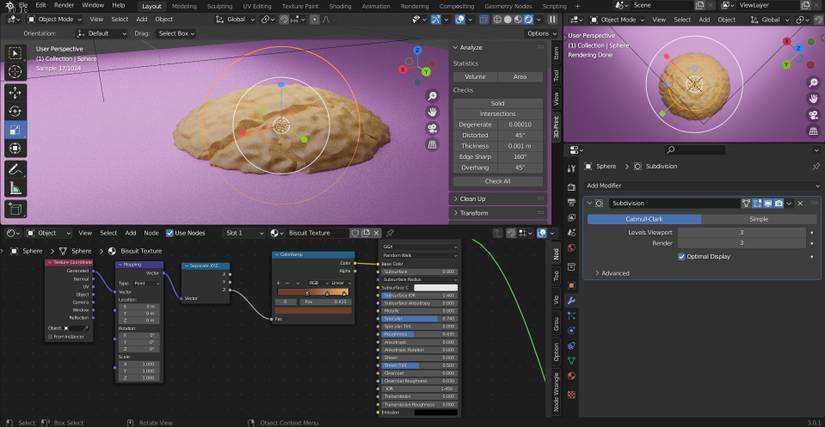
Task: Activate the Cursor tool
Action: click(15, 72)
